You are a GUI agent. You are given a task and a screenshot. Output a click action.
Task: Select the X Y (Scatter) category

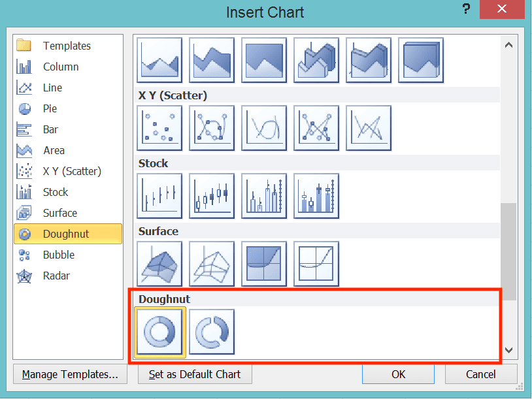(68, 171)
